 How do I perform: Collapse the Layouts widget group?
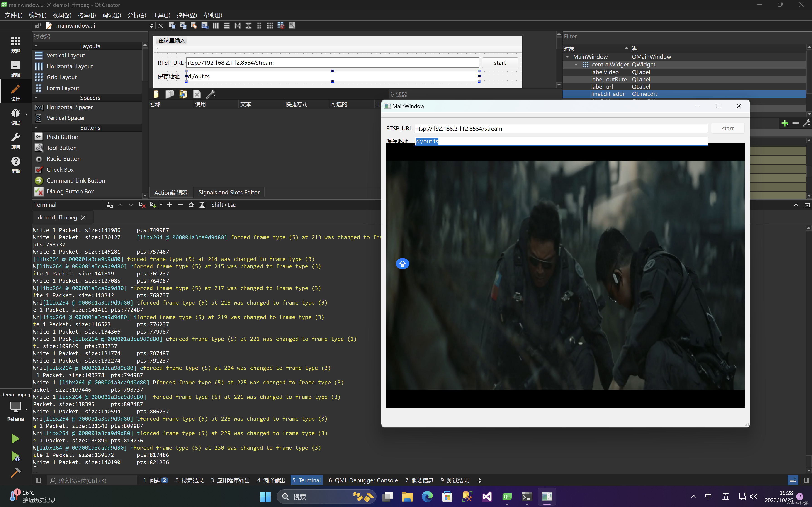[x=36, y=46]
